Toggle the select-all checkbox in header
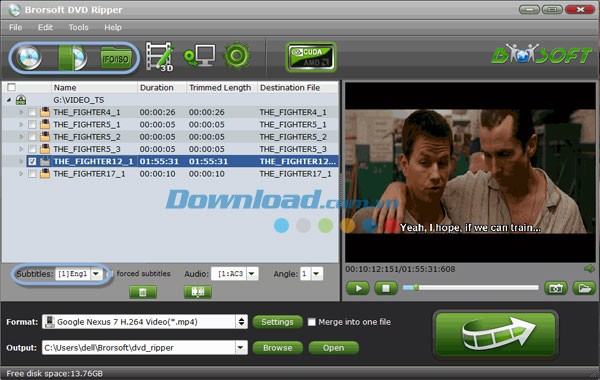The image size is (600, 380). [x=11, y=87]
